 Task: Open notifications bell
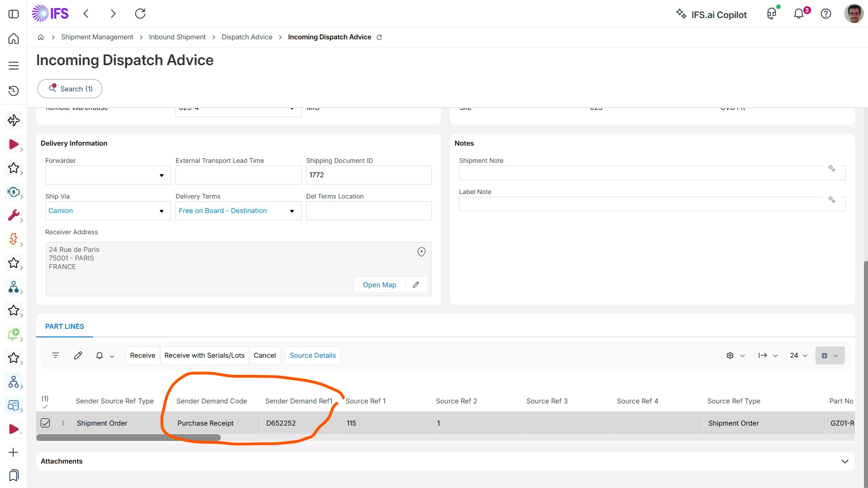799,14
